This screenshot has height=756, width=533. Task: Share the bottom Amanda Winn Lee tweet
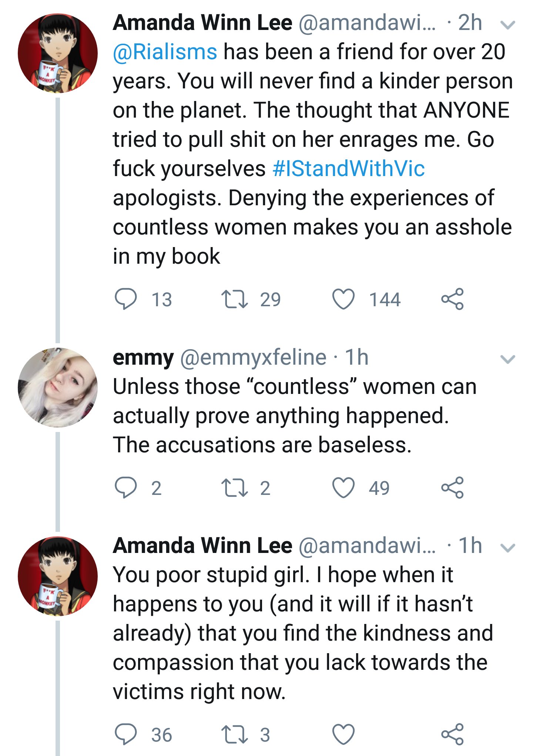[452, 734]
